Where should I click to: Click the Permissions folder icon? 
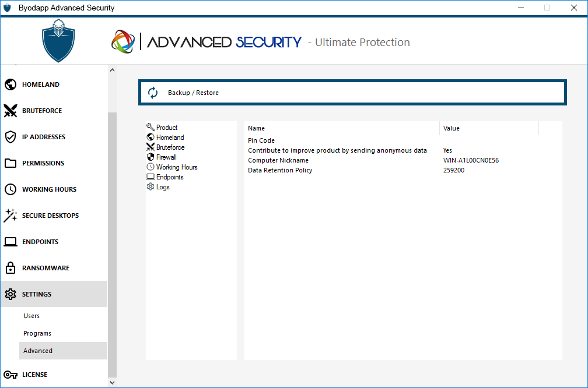coord(10,163)
